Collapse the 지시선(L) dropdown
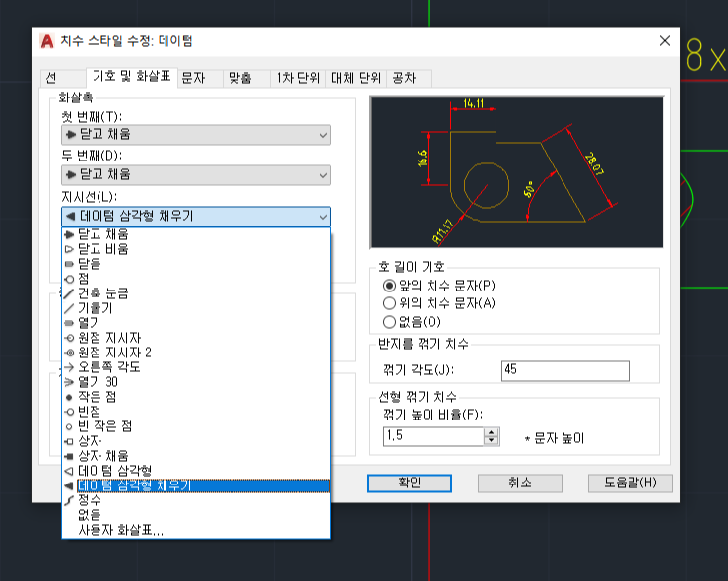This screenshot has width=728, height=581. (x=196, y=217)
